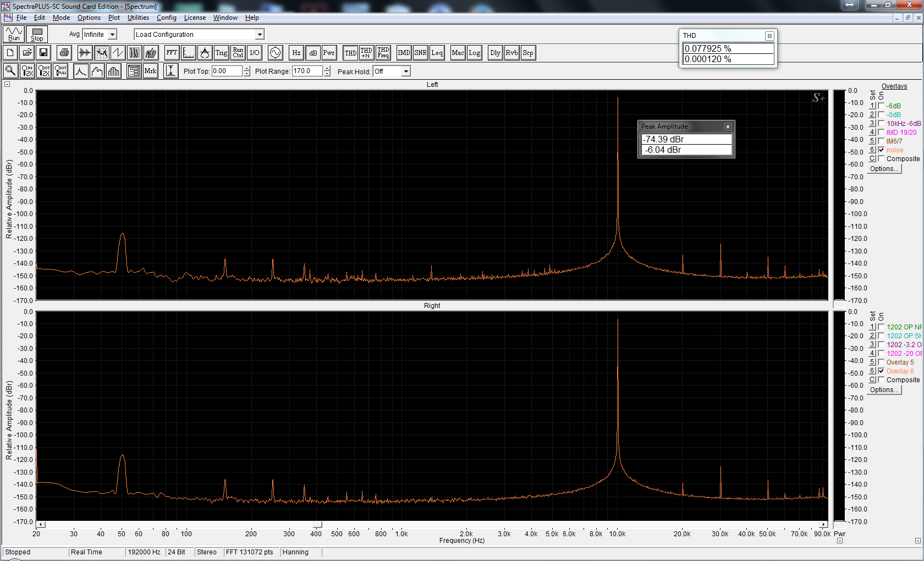Click the scrollbar right arrow
Image resolution: width=924 pixels, height=561 pixels.
[x=823, y=525]
